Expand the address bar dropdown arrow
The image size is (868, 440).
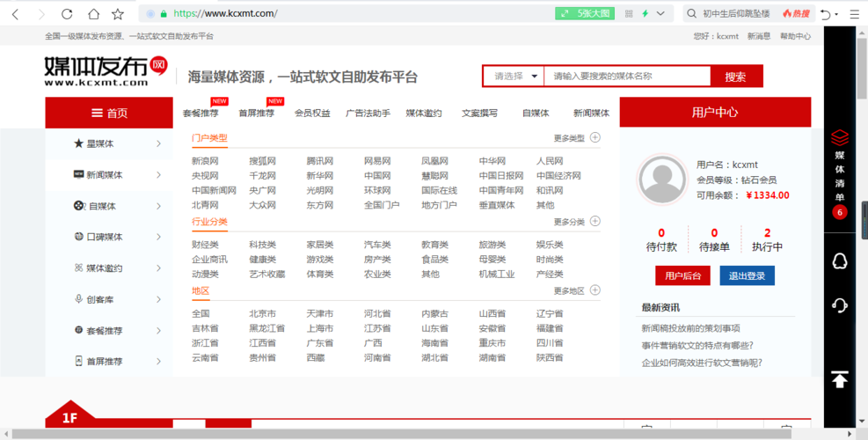click(x=660, y=14)
